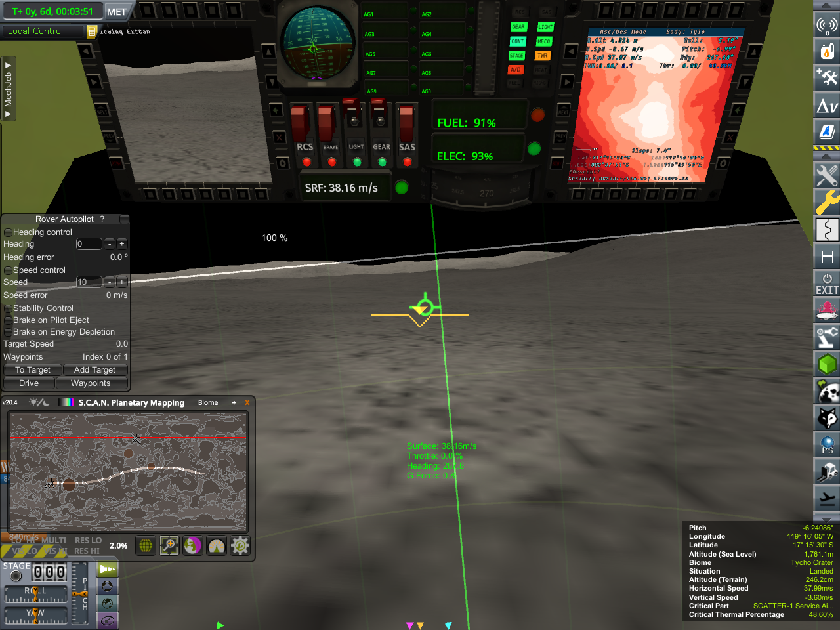This screenshot has width=840, height=630.
Task: Close the SCANsat Planetary Mapping window
Action: (x=247, y=402)
